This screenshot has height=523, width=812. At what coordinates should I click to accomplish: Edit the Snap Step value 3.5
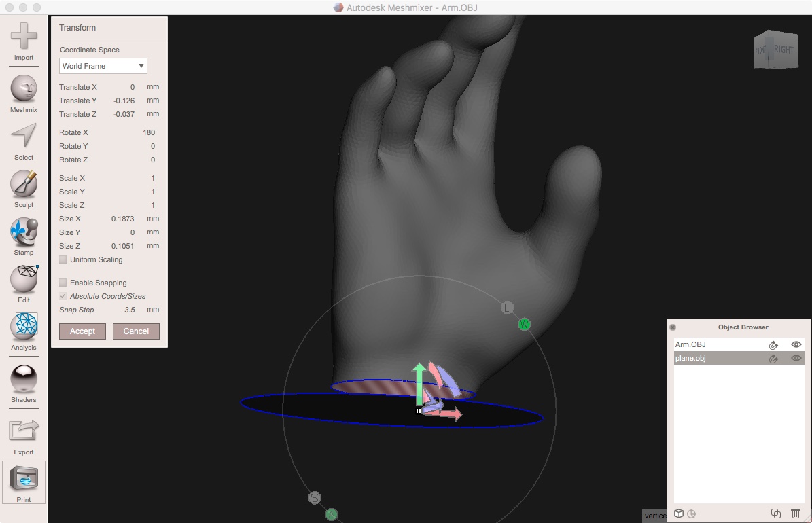(130, 310)
